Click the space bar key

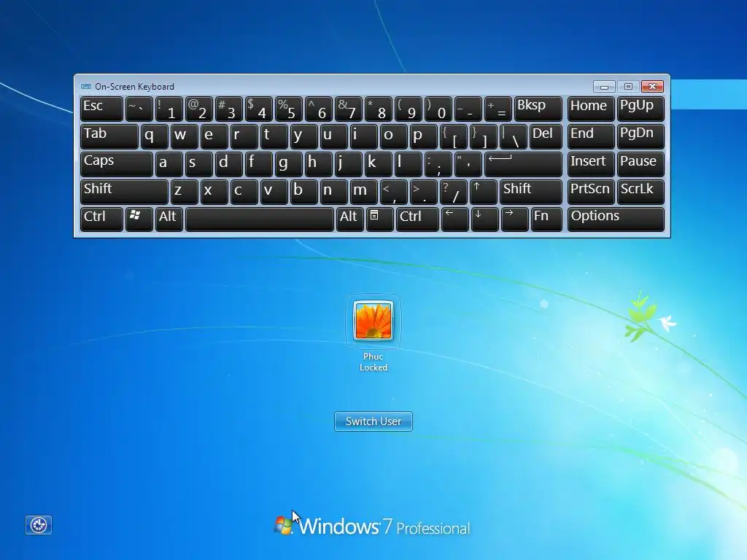[260, 219]
